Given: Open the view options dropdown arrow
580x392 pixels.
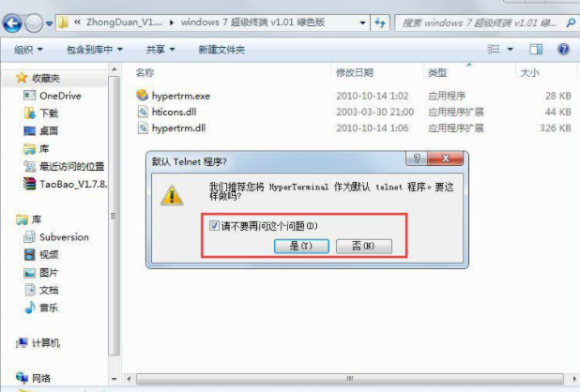Looking at the screenshot, I should pos(511,49).
